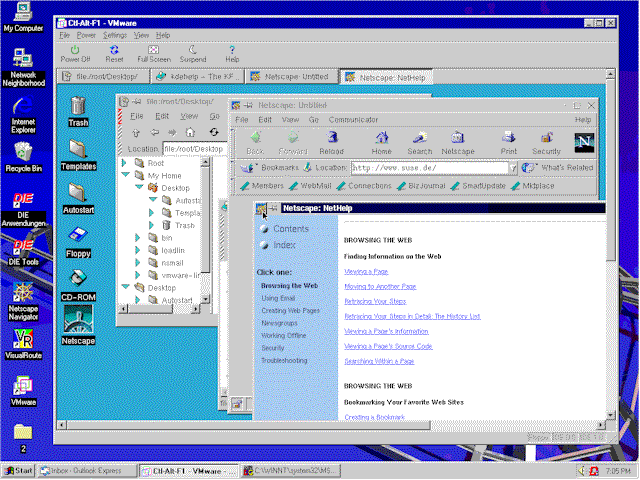640x480 pixels.
Task: Suspend the virtual machine
Action: (x=193, y=54)
